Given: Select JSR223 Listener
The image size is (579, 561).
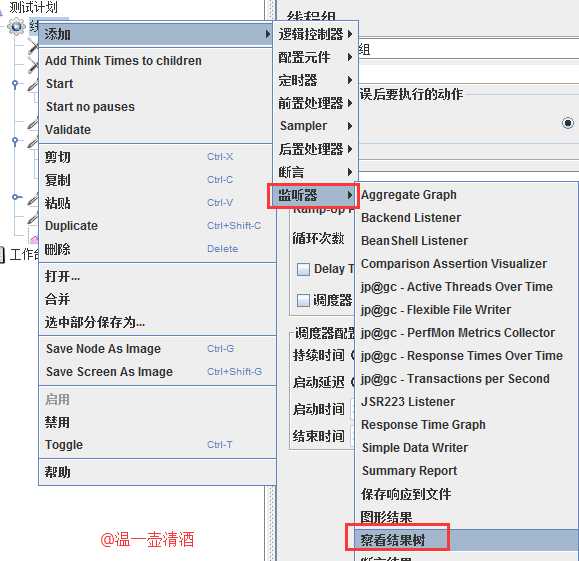Looking at the screenshot, I should (466, 401).
